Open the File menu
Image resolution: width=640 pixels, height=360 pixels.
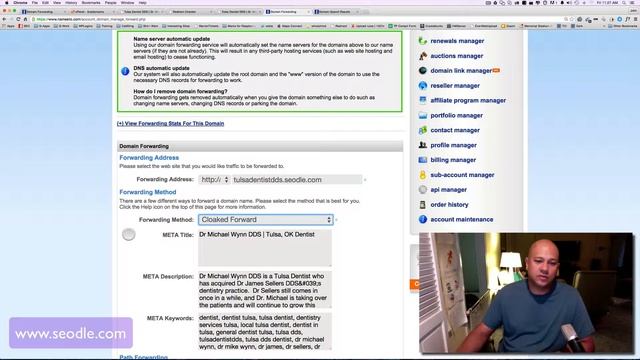[x=35, y=2]
